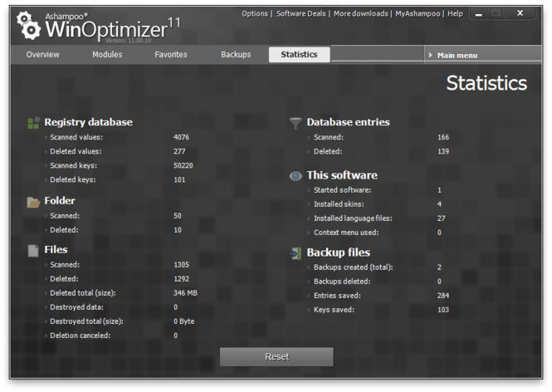Click the Files Deleted value 1292

181,279
